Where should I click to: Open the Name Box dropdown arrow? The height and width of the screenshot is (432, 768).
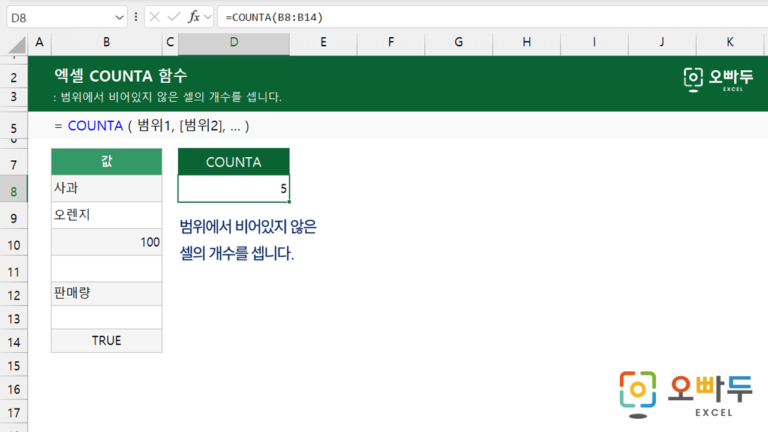[x=119, y=18]
